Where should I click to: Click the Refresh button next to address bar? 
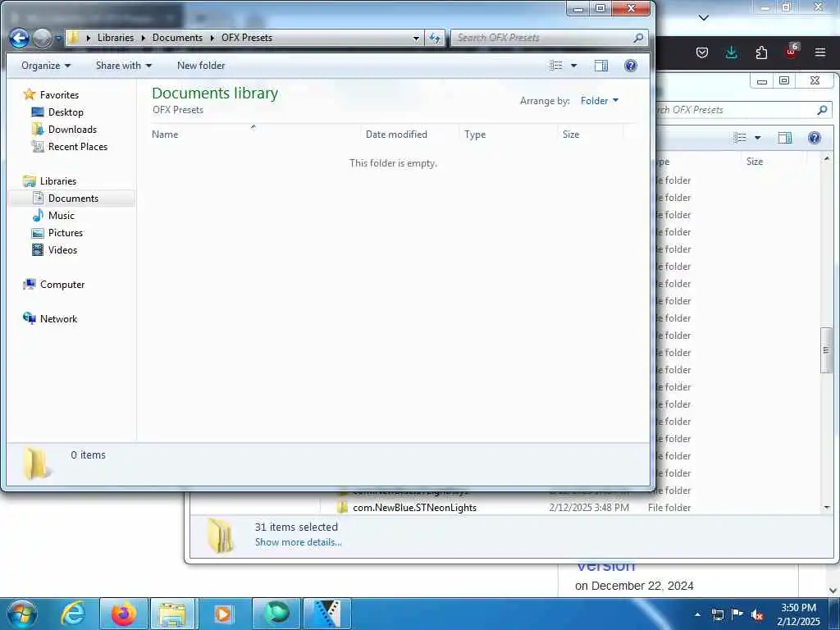coord(435,38)
